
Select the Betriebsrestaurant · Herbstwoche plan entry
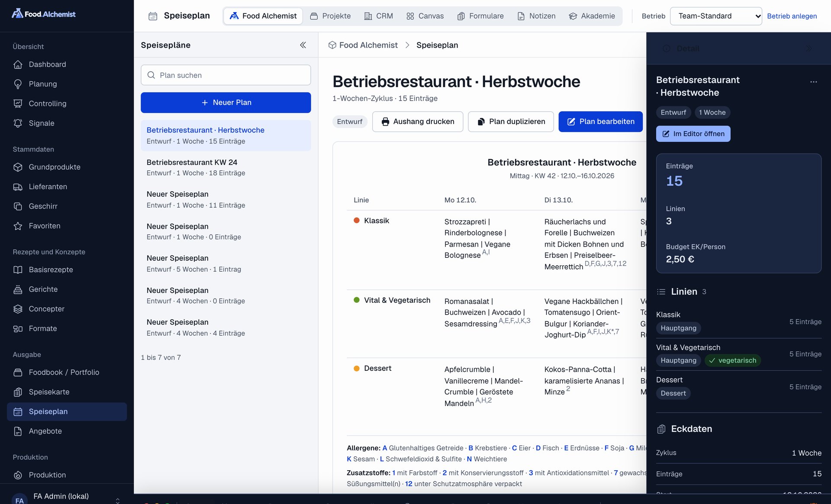click(225, 135)
